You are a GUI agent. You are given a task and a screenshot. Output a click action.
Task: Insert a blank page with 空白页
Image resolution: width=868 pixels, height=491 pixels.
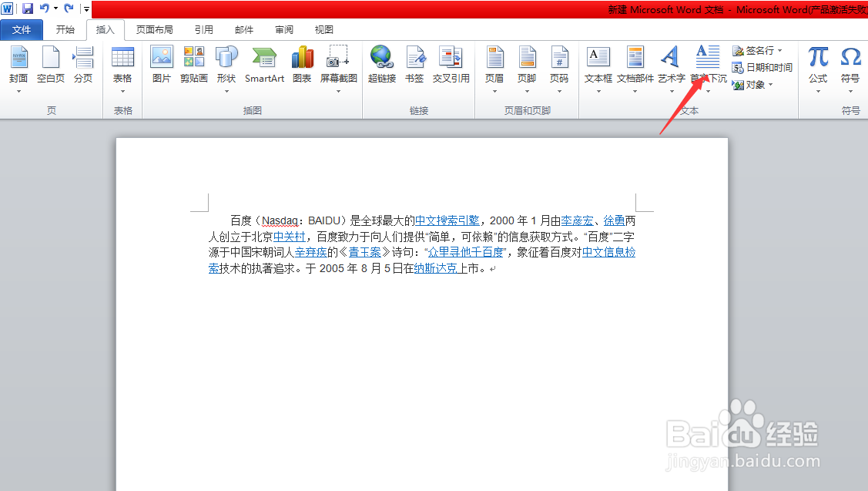click(50, 64)
